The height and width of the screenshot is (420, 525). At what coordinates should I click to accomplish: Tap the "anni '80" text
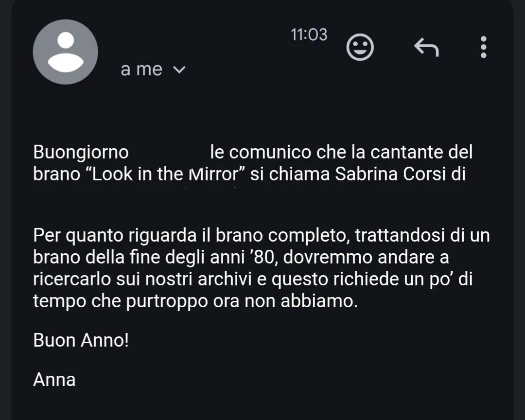(x=242, y=257)
